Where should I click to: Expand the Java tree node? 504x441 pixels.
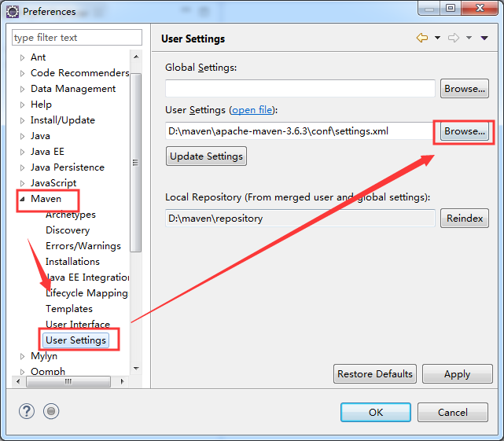pyautogui.click(x=22, y=136)
